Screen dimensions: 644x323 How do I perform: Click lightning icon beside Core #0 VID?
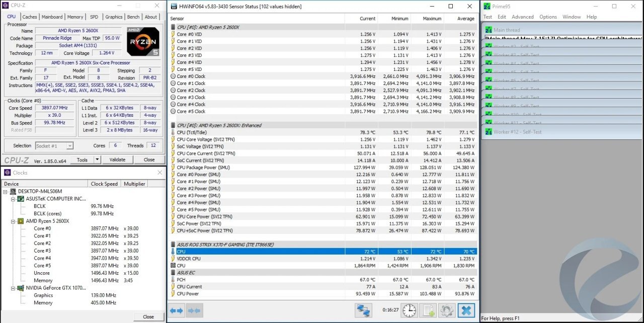[173, 34]
